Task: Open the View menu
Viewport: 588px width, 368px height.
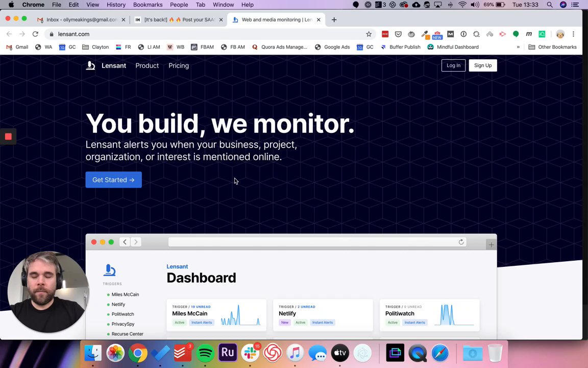Action: coord(92,5)
